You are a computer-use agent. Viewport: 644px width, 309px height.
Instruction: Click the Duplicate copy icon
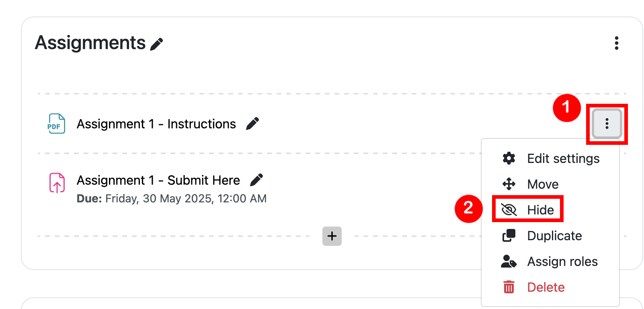click(x=509, y=236)
